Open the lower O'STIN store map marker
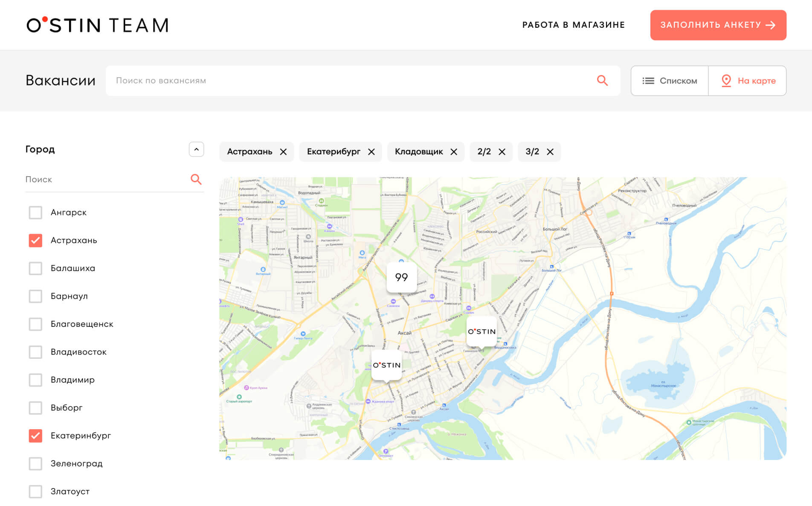The height and width of the screenshot is (506, 812). pos(386,365)
